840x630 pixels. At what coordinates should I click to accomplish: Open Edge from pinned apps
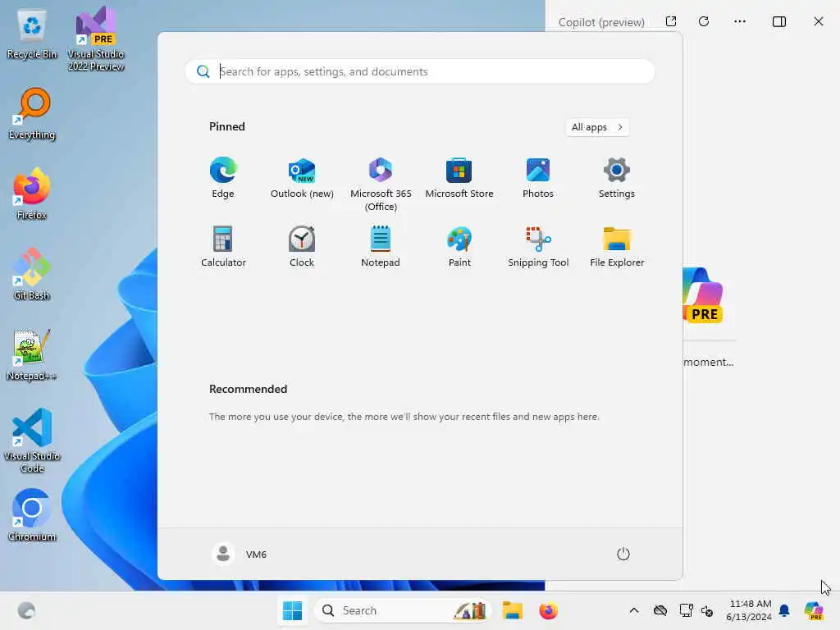[223, 178]
